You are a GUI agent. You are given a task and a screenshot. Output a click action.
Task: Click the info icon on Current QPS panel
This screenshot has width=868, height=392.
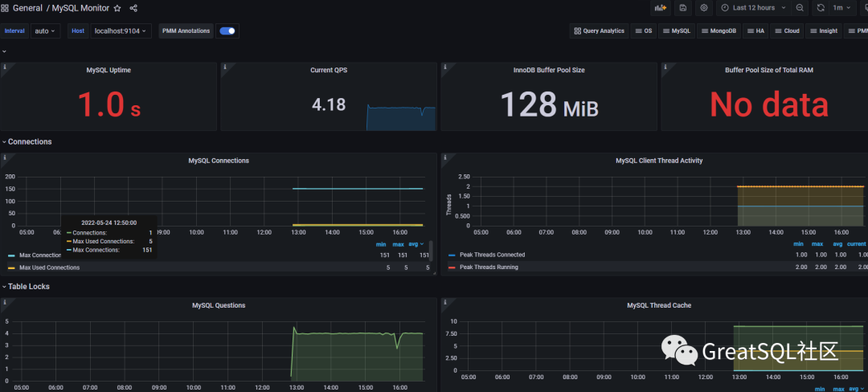(x=225, y=67)
